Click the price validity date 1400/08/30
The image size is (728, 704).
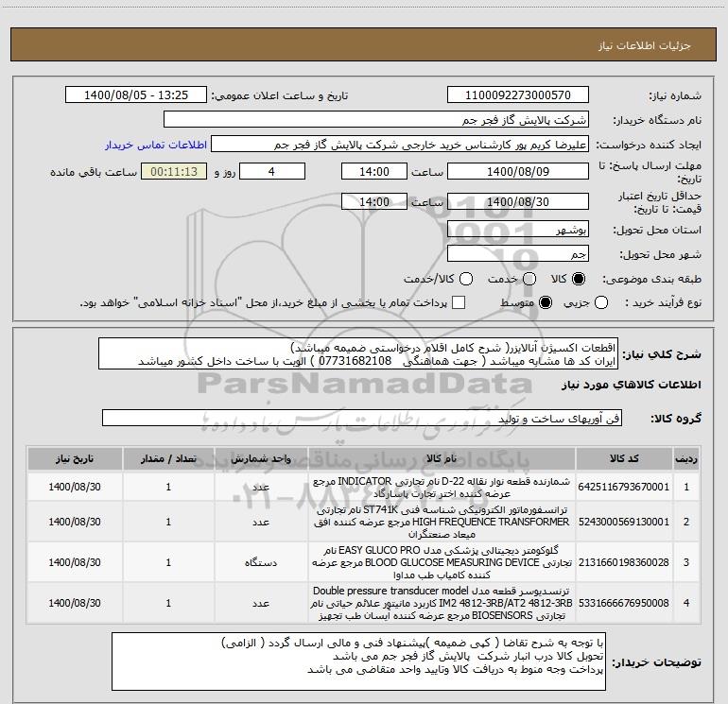(x=518, y=202)
